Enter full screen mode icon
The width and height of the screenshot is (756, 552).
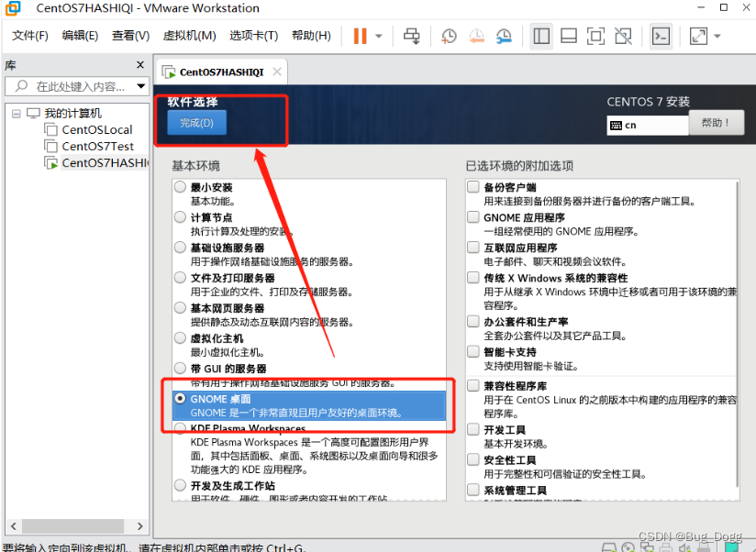[x=596, y=36]
